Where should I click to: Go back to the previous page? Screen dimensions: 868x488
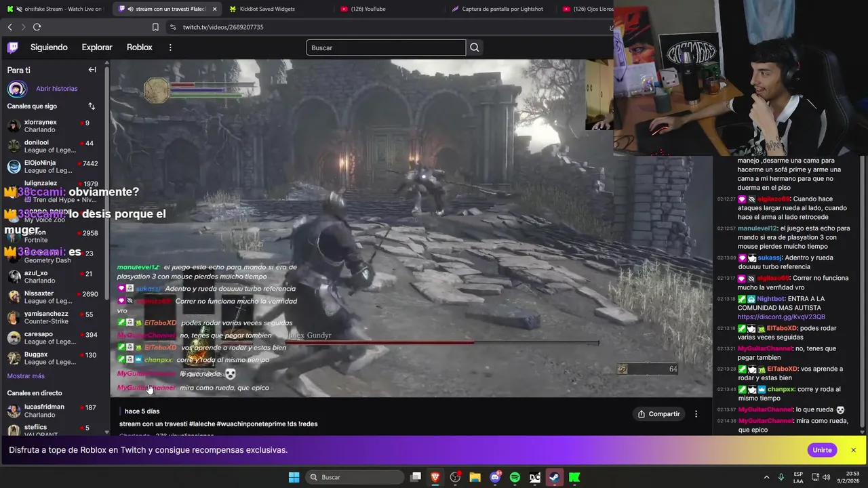[x=9, y=27]
